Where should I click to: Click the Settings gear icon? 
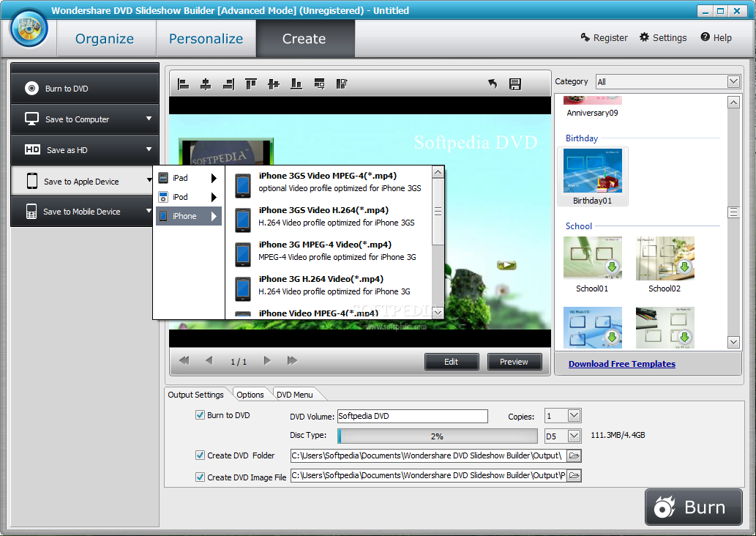tap(644, 37)
